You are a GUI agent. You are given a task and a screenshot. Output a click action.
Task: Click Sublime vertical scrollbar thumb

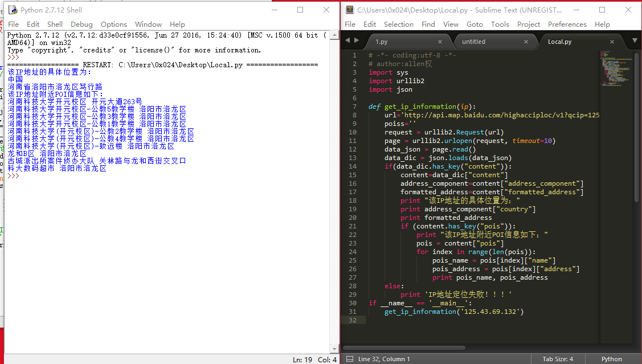coord(637,127)
